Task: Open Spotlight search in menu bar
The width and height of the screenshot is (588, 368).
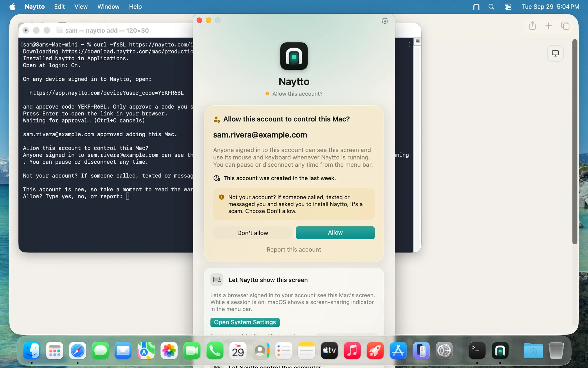Action: 491,7
